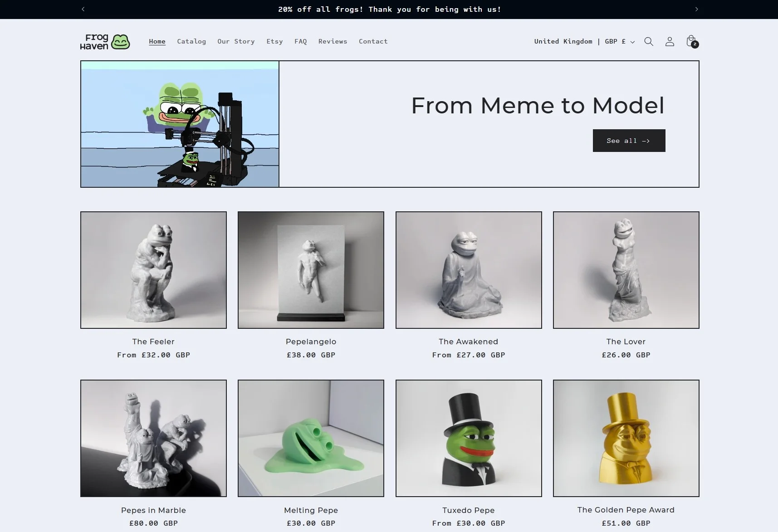
Task: Click the Frog Haven logo
Action: (105, 42)
